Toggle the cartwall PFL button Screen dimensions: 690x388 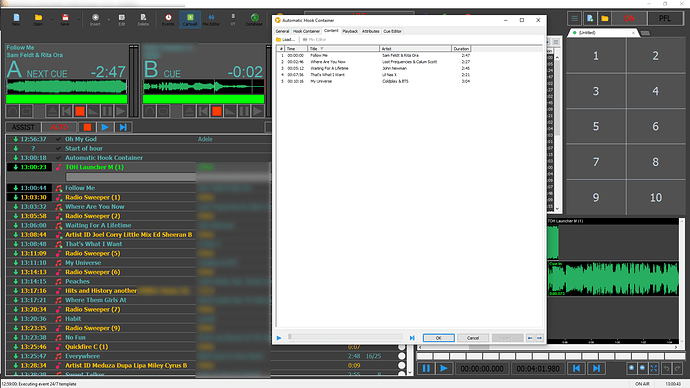pos(665,18)
